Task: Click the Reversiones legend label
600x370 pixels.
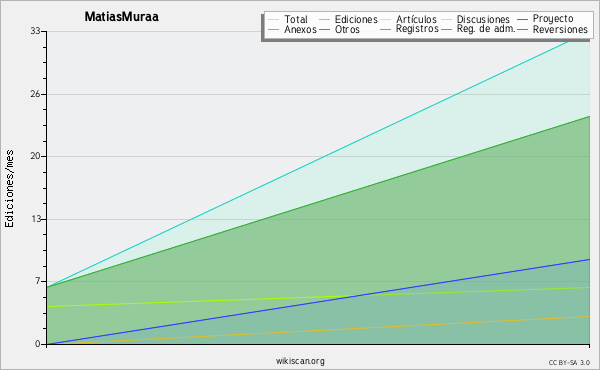Action: [560, 29]
